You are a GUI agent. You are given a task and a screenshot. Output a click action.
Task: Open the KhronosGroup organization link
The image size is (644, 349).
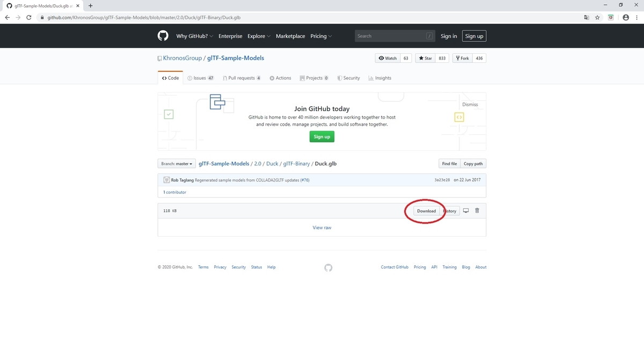coord(182,58)
